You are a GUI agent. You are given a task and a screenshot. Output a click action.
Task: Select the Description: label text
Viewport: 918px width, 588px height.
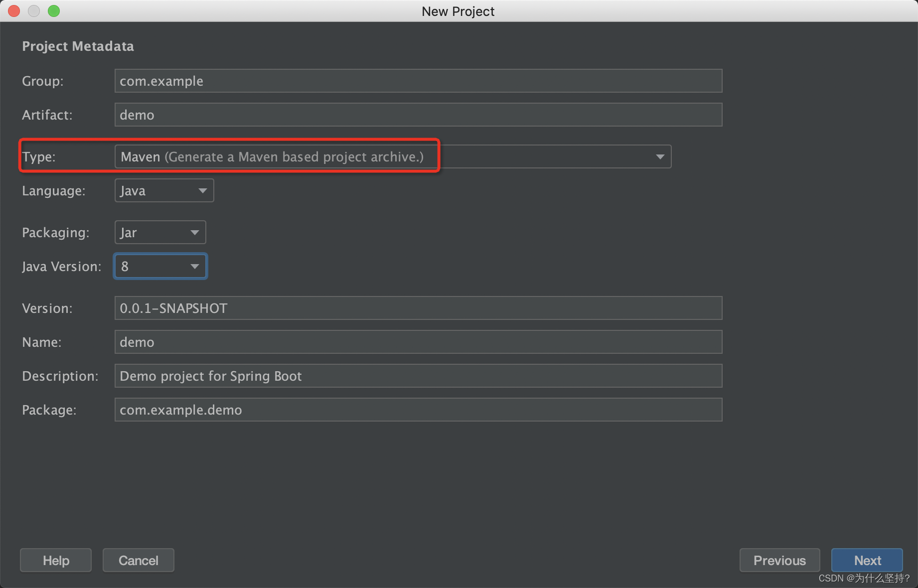pyautogui.click(x=60, y=376)
